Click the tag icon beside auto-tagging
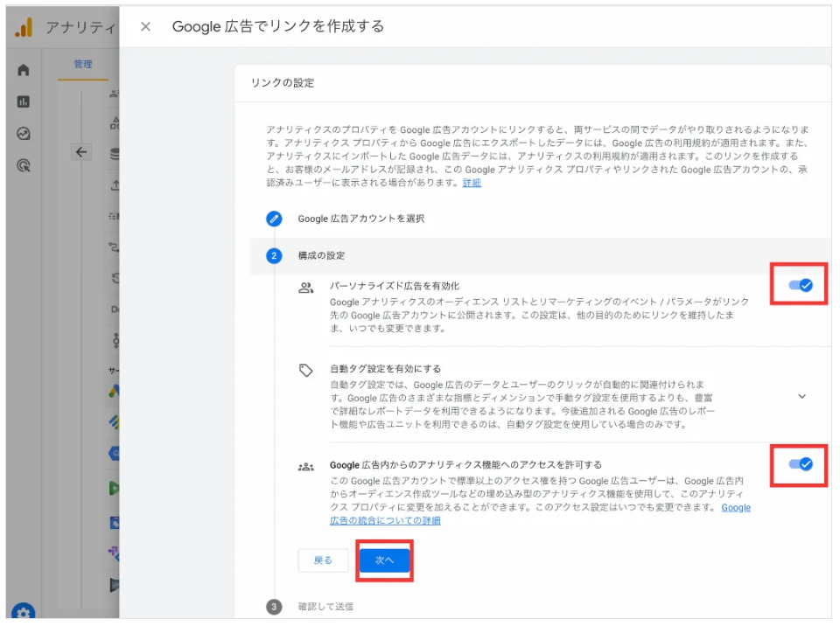840x626 pixels. click(305, 371)
